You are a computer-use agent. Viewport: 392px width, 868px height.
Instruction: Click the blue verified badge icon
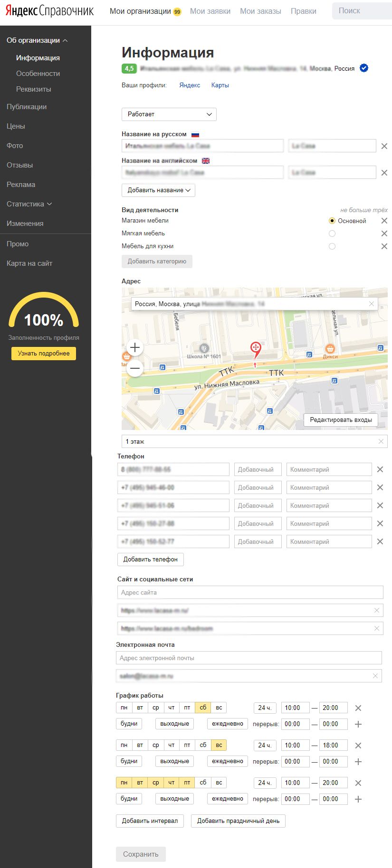tap(364, 68)
